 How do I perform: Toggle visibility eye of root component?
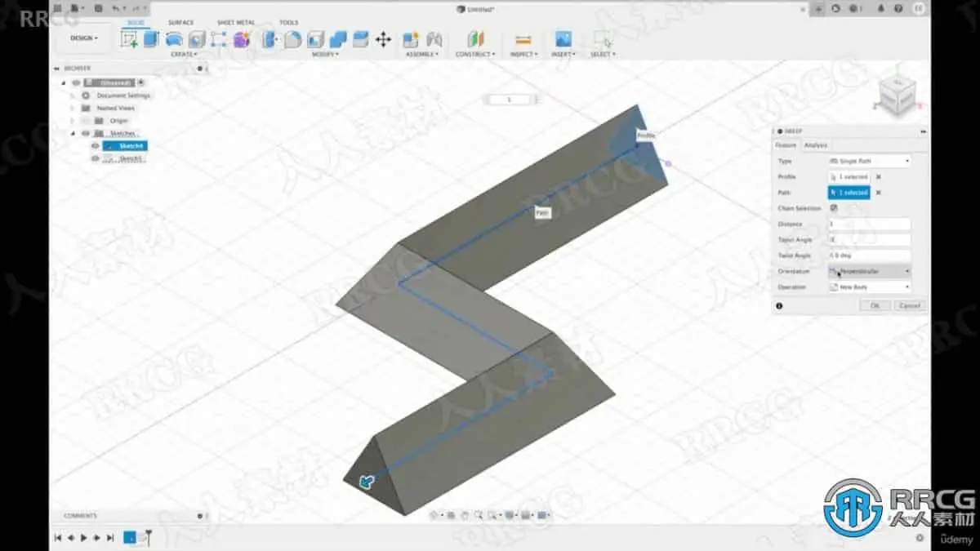[x=76, y=82]
